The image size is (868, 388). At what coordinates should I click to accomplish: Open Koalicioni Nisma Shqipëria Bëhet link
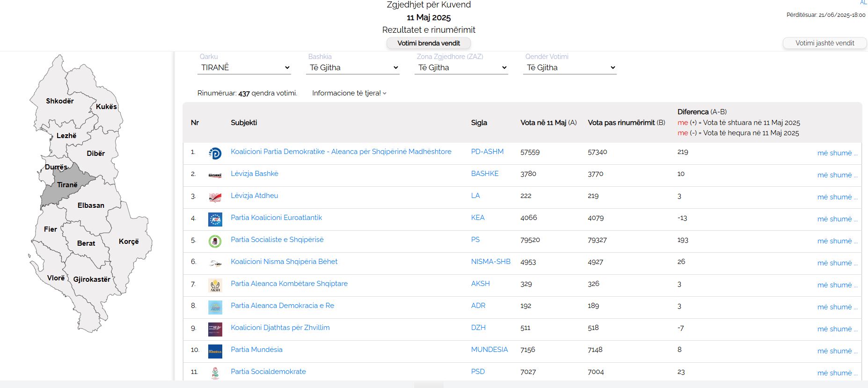[x=284, y=262]
